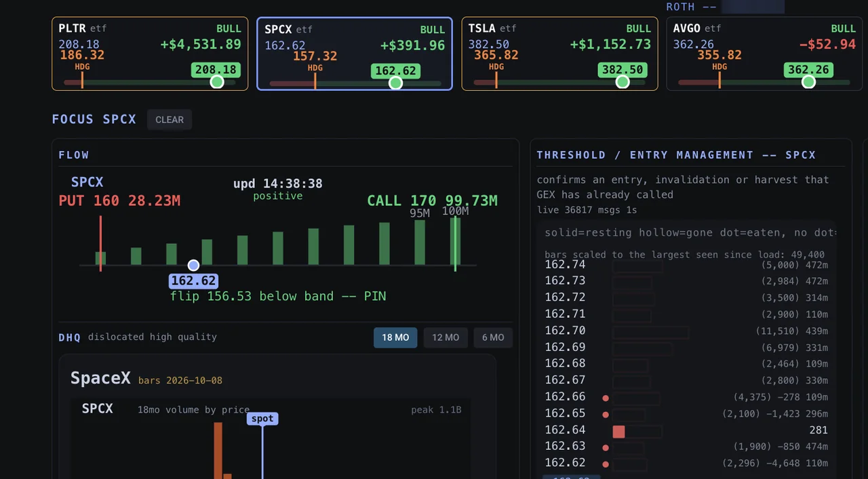
Task: Switch DHQ range to 6 MO
Action: coord(493,337)
